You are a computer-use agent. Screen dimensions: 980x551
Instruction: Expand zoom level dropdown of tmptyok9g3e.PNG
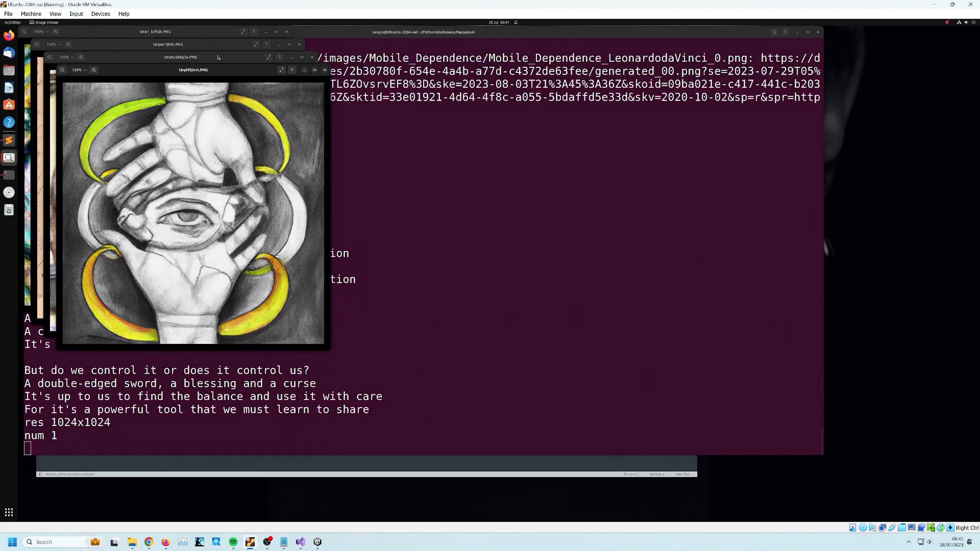[x=67, y=57]
